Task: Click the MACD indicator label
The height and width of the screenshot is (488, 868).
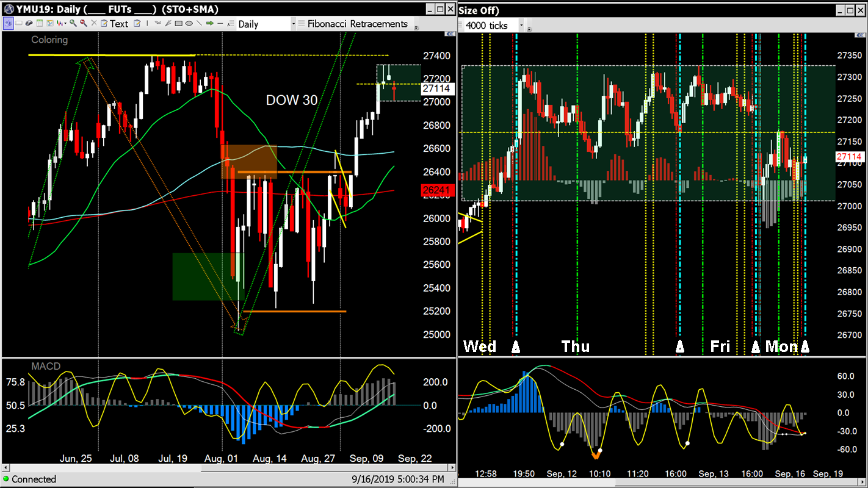Action: (46, 366)
